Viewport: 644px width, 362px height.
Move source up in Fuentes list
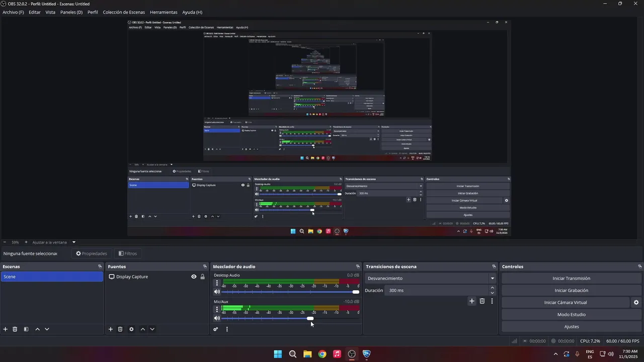click(x=142, y=329)
